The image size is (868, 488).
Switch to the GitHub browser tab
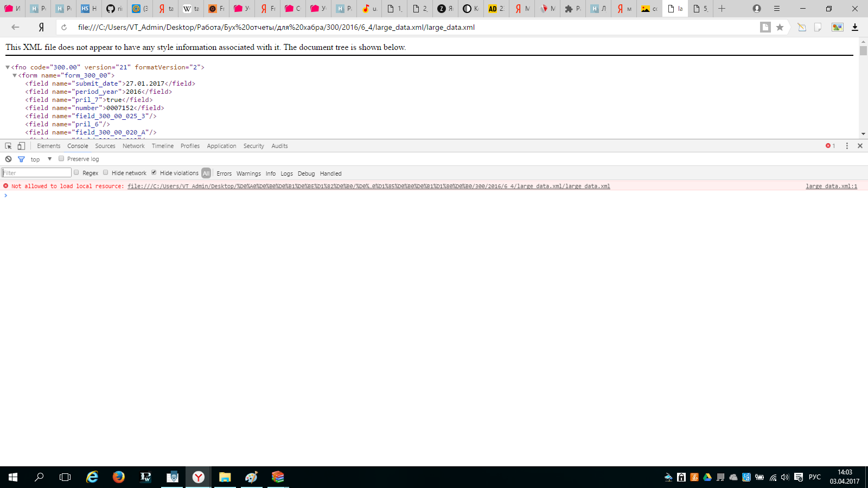click(x=114, y=9)
